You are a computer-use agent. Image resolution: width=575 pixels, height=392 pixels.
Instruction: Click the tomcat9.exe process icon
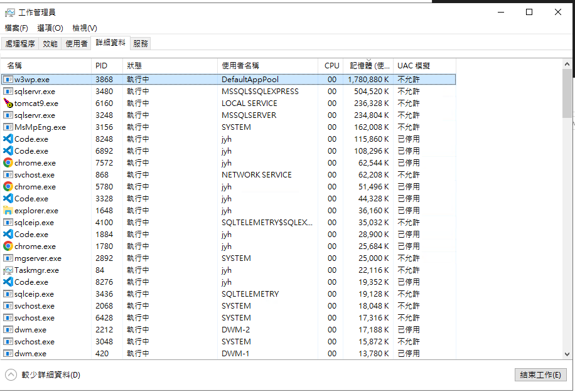click(x=8, y=103)
